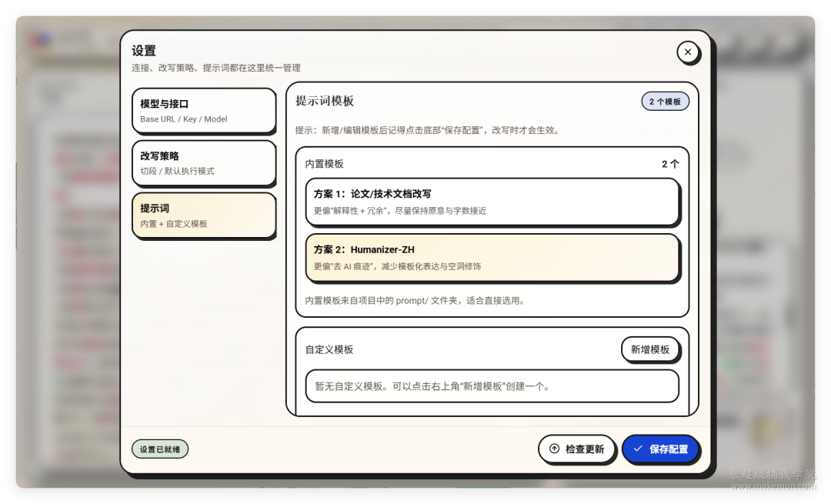Choose the 方案 1：论文/技术文档改写 template
Viewport: 831px width, 504px height.
click(492, 202)
